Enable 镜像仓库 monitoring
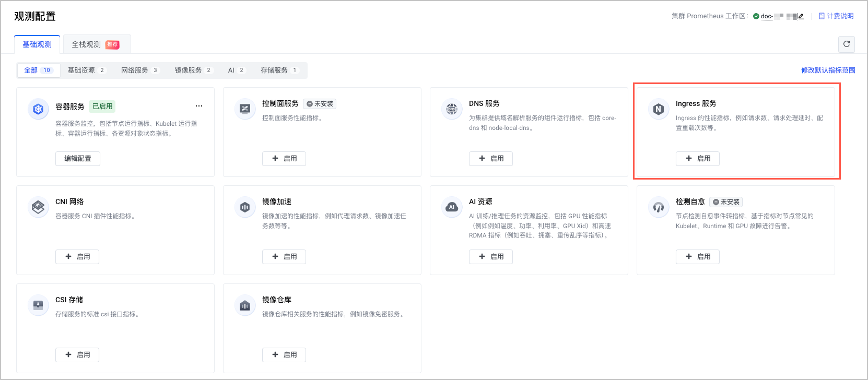This screenshot has height=380, width=868. [284, 355]
